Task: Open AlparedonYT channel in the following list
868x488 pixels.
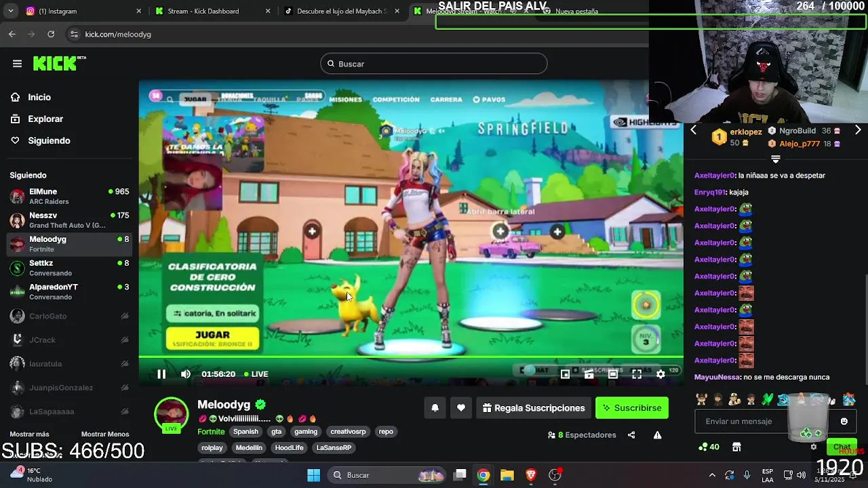Action: (69, 291)
